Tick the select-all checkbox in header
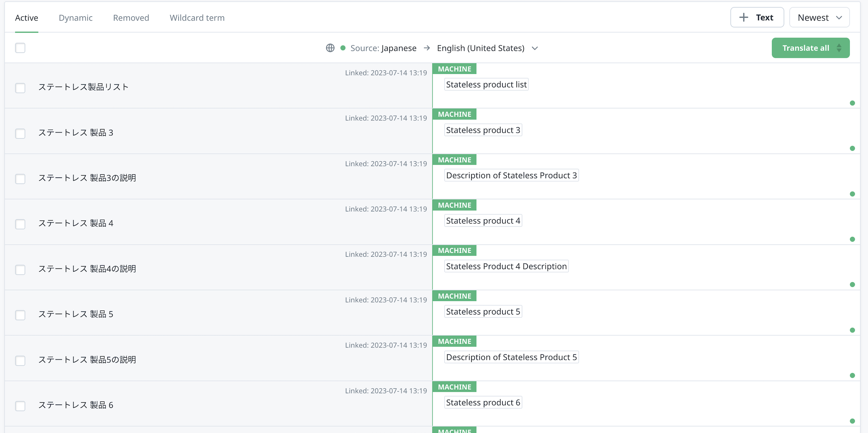Image resolution: width=868 pixels, height=433 pixels. (x=20, y=48)
